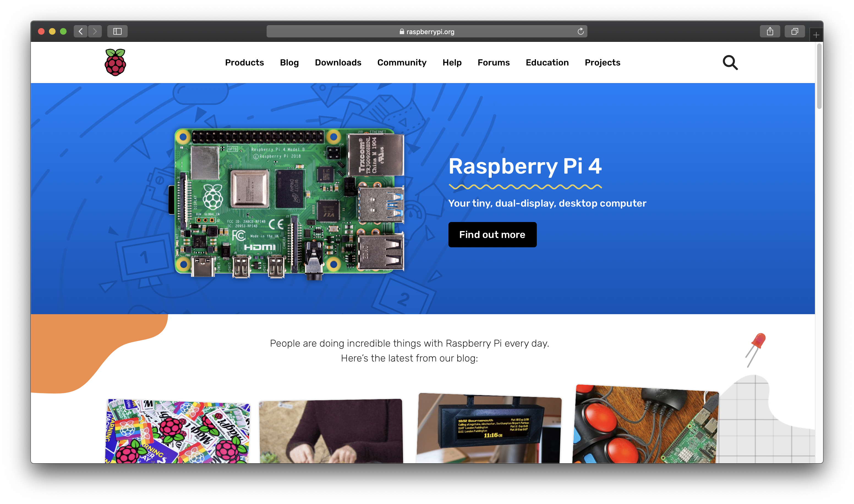854x504 pixels.
Task: Go to the Blog page
Action: [x=289, y=62]
